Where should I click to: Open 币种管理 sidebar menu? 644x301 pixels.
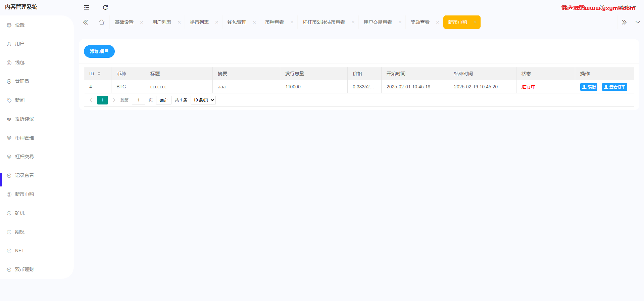coord(24,138)
